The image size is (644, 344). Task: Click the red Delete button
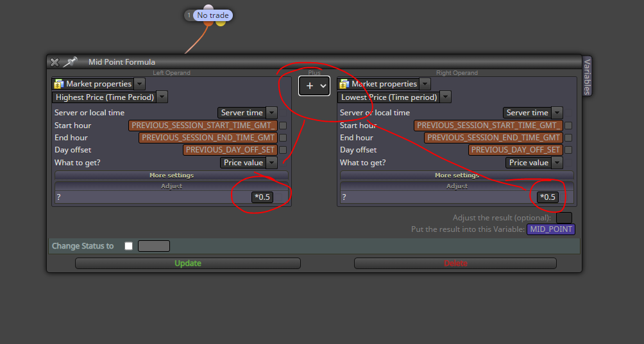click(455, 263)
